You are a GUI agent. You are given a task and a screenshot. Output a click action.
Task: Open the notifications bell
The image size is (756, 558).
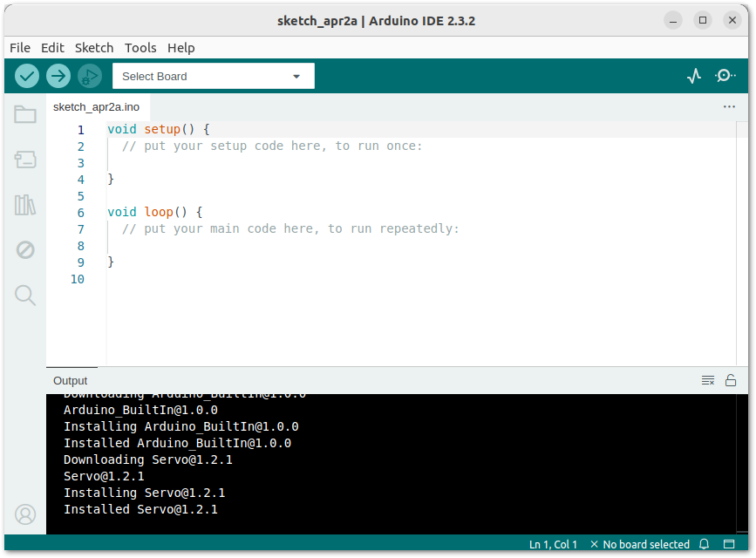point(704,544)
